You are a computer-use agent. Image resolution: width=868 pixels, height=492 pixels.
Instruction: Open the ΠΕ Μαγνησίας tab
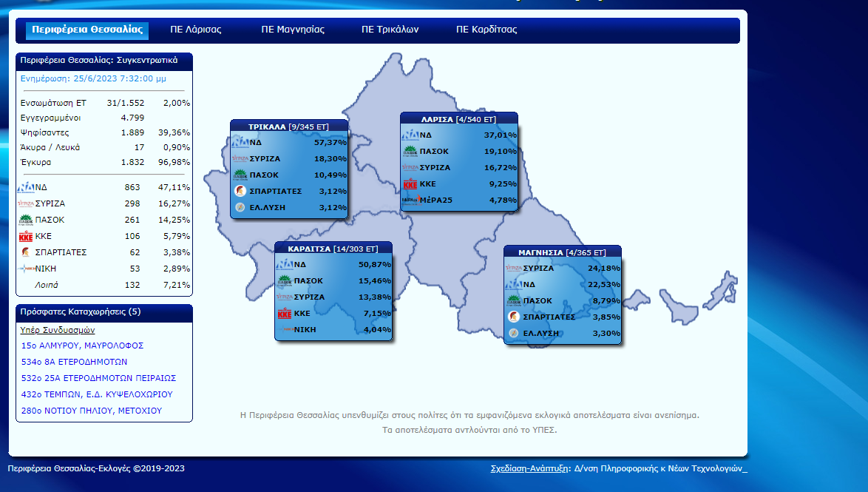click(293, 30)
